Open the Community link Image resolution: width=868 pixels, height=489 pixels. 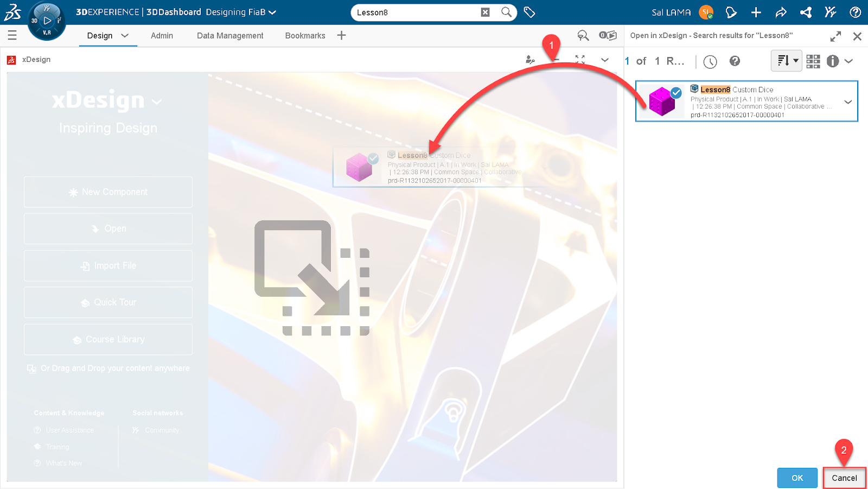click(x=162, y=430)
